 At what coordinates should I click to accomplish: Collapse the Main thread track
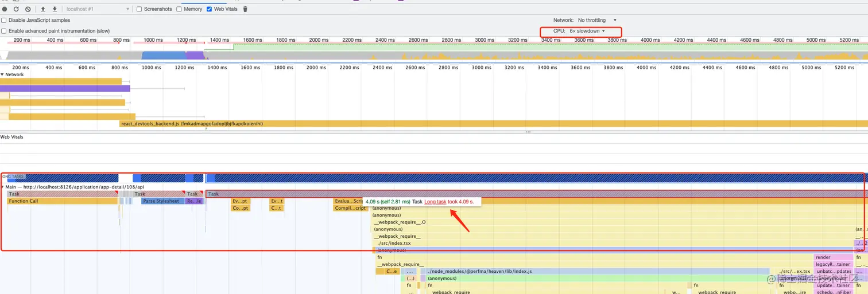(2, 187)
